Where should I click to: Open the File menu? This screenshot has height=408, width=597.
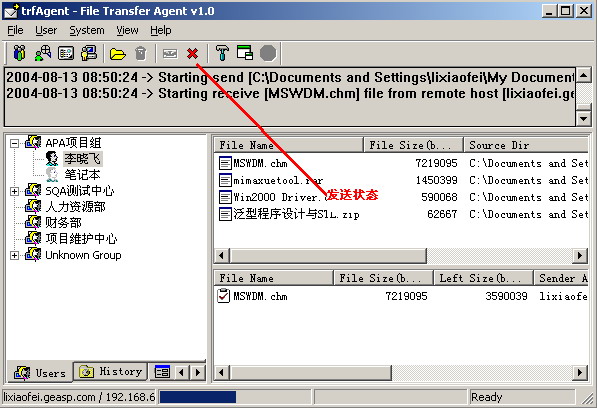pos(15,30)
